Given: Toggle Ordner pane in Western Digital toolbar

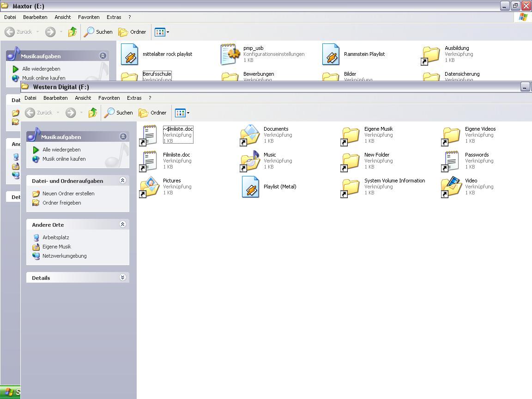Looking at the screenshot, I should (x=153, y=113).
